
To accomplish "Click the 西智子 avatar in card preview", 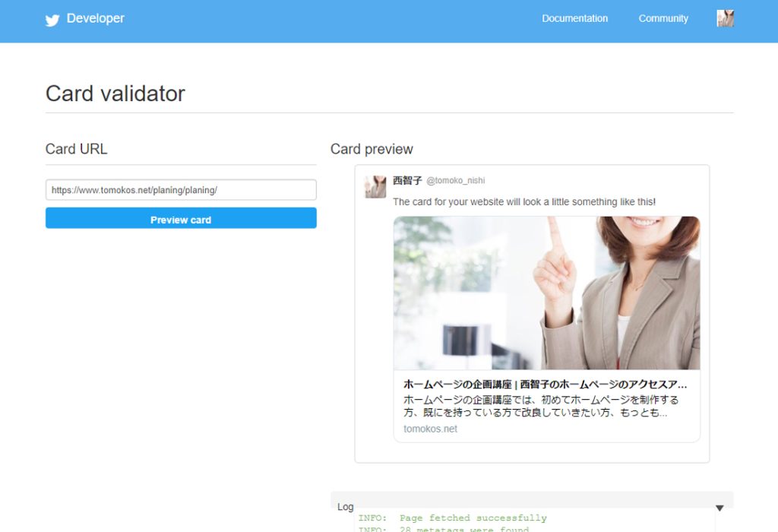I will 375,187.
